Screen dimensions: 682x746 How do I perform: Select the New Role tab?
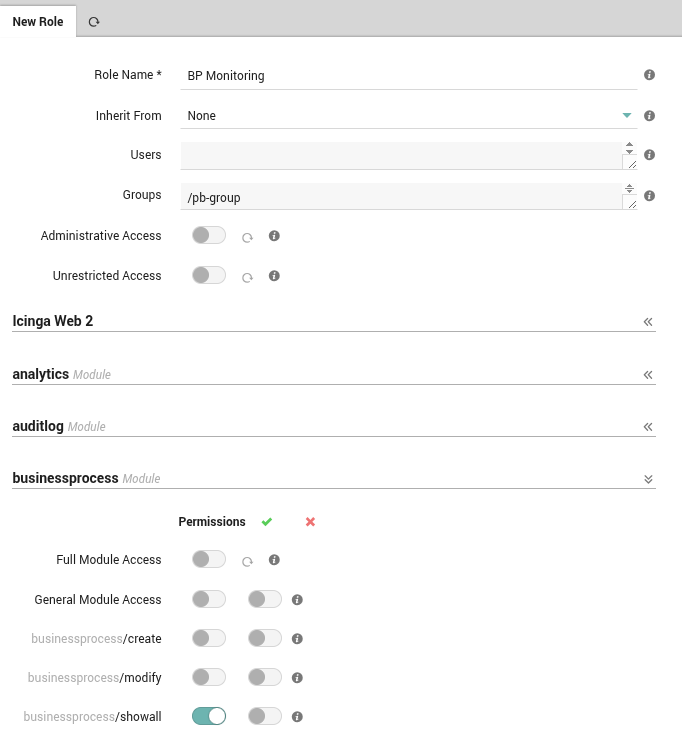[x=38, y=22]
